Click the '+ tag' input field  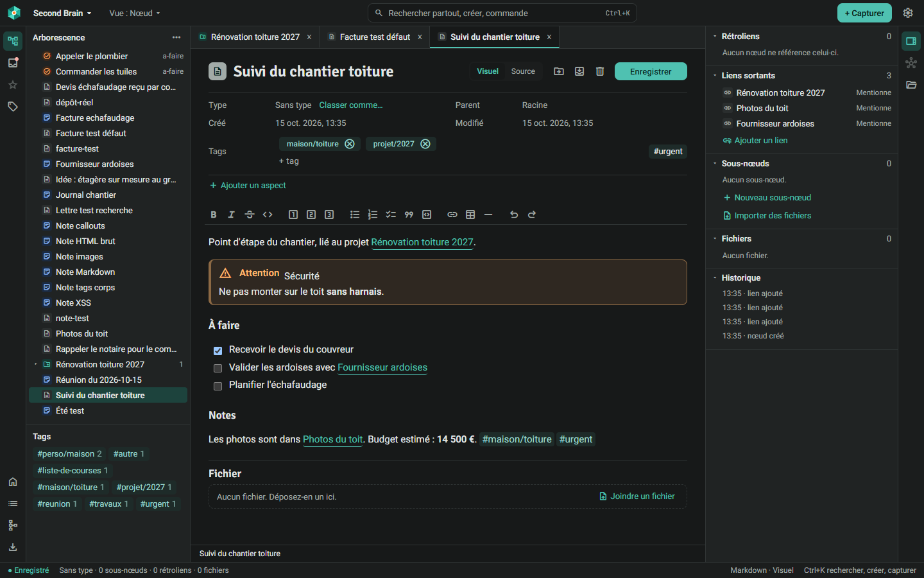[x=289, y=161]
